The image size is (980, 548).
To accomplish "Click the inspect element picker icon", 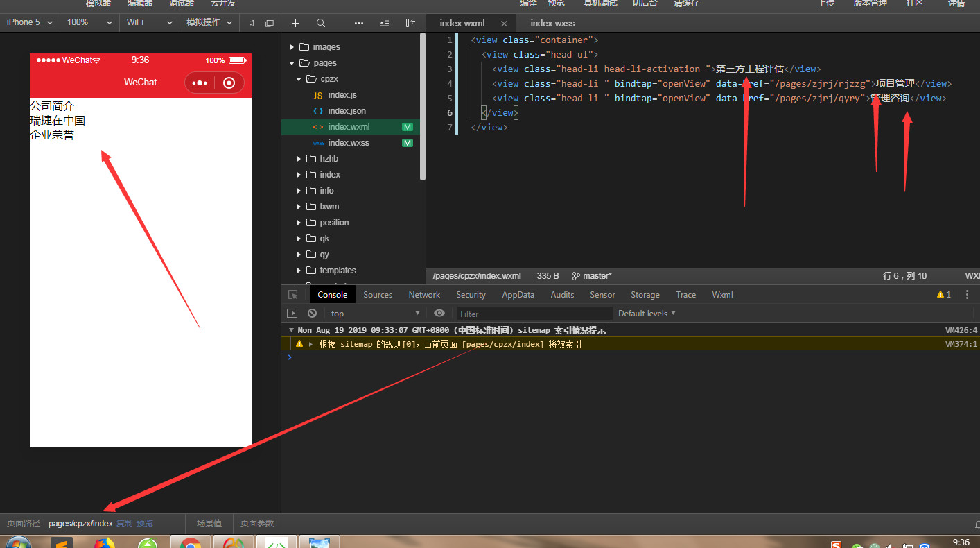I will click(x=292, y=295).
